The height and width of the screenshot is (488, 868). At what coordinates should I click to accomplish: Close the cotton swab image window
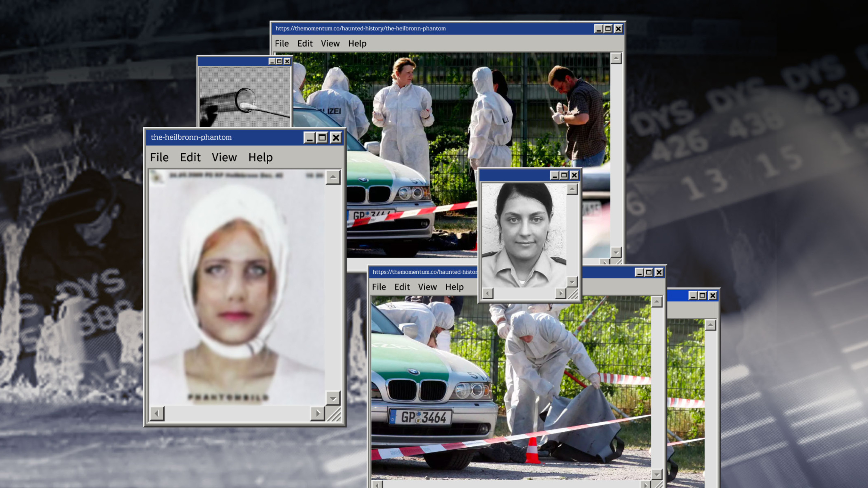287,61
